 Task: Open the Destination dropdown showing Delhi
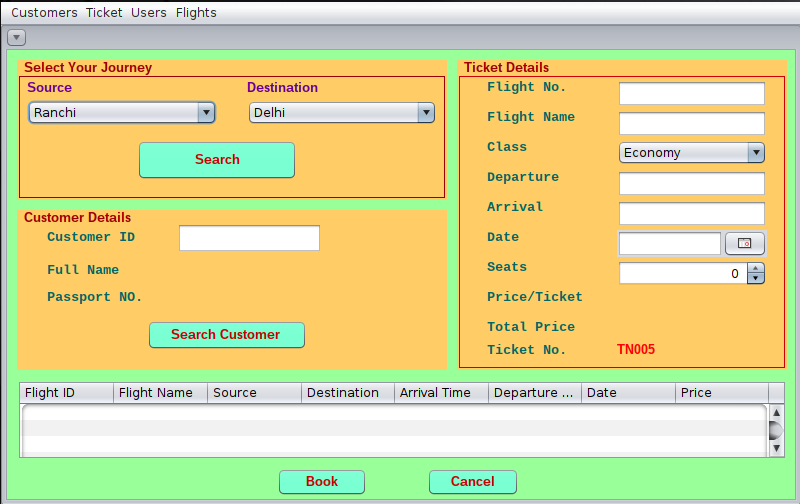click(x=342, y=113)
